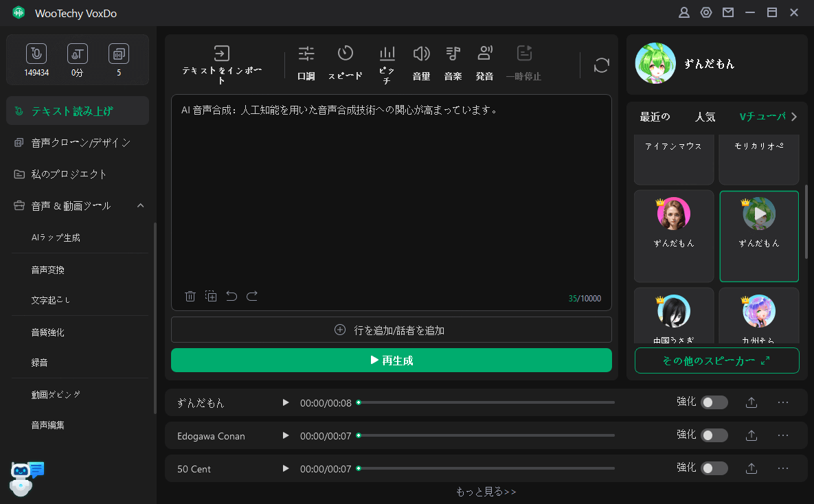
Task: Open 音声編集 tool
Action: [48, 425]
